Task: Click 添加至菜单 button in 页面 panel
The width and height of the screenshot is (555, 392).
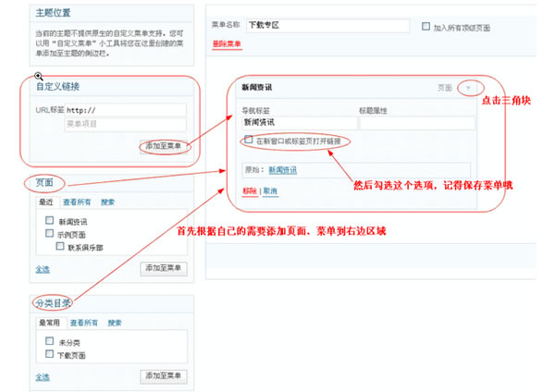Action: (x=164, y=269)
